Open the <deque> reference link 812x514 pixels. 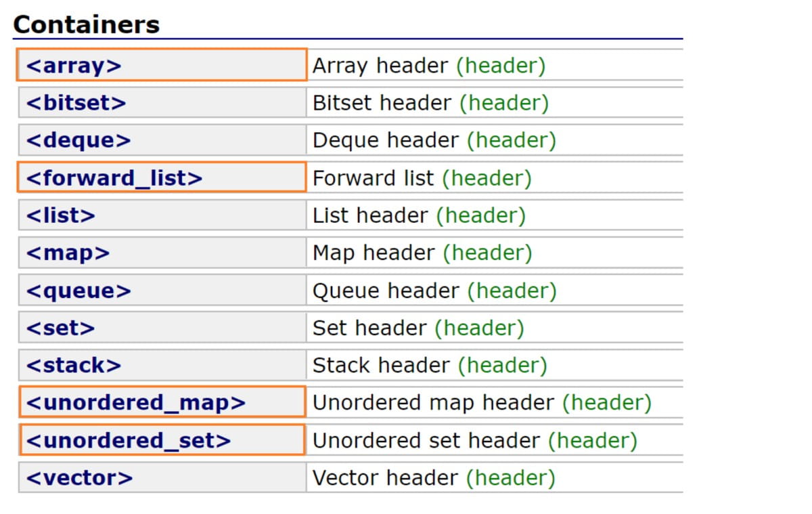click(x=78, y=140)
